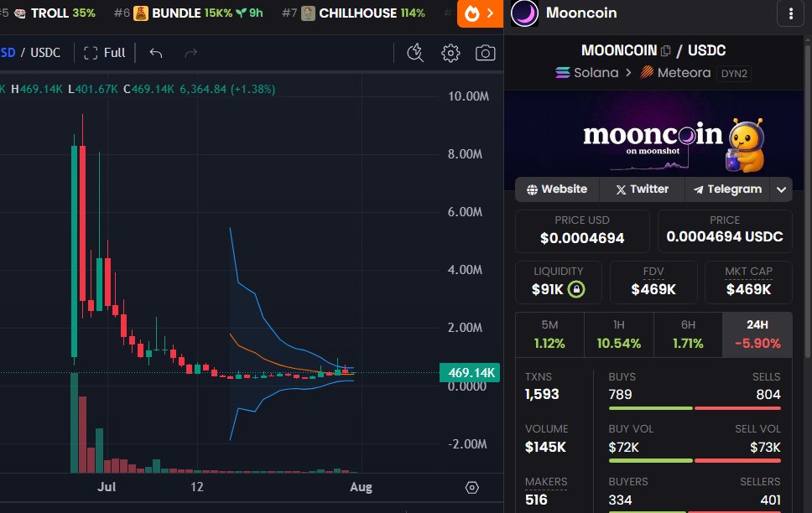This screenshot has height=513, width=812.
Task: Click the LIQUIDITY value $91K
Action: [x=548, y=289]
